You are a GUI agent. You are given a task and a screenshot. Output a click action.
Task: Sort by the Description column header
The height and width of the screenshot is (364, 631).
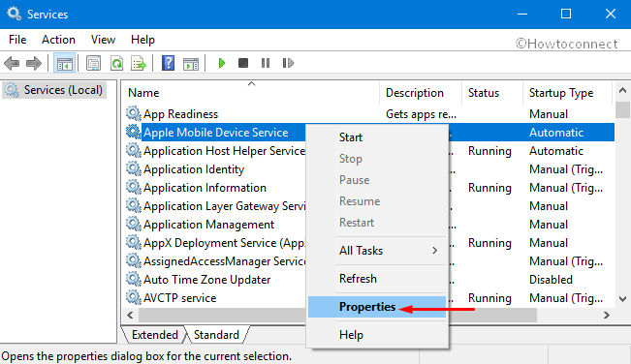pyautogui.click(x=421, y=93)
